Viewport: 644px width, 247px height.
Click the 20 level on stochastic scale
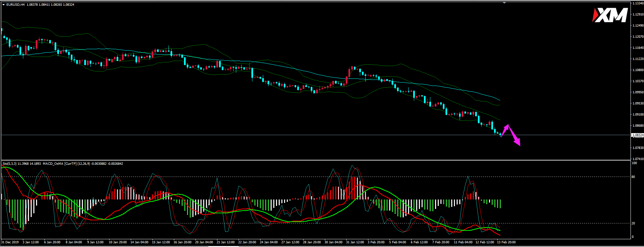point(633,223)
